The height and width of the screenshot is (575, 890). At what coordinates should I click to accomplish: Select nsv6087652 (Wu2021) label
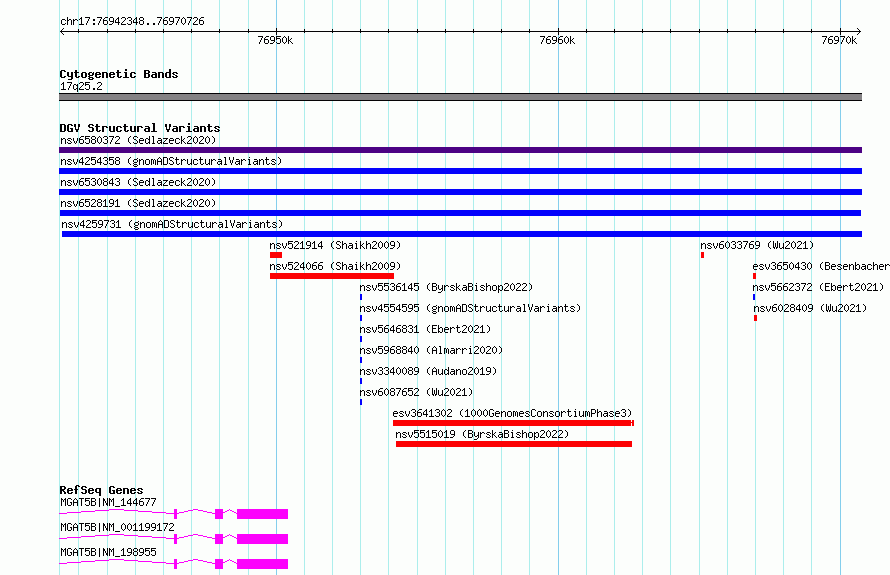(416, 392)
